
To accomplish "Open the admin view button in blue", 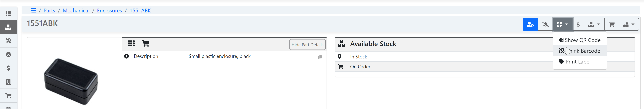I will pyautogui.click(x=530, y=25).
